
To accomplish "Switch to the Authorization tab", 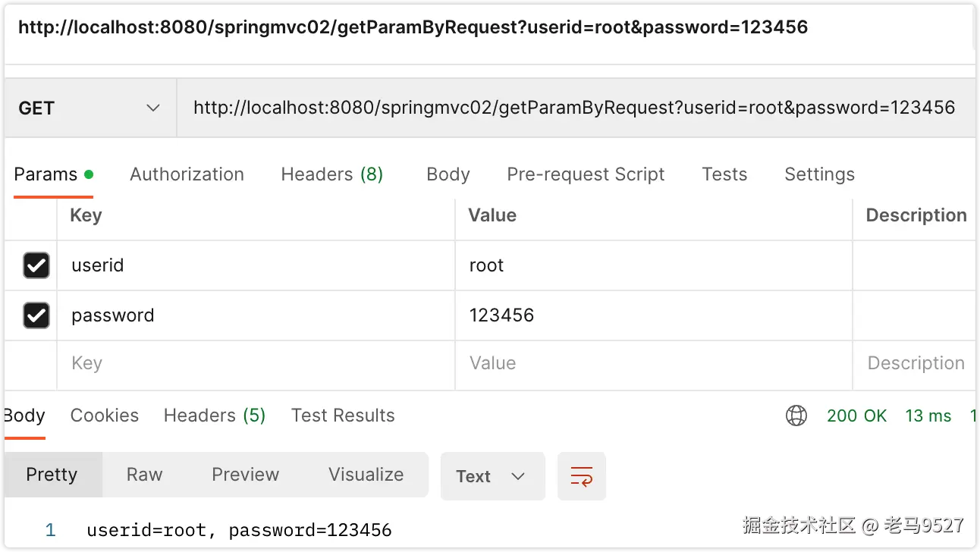I will (187, 174).
